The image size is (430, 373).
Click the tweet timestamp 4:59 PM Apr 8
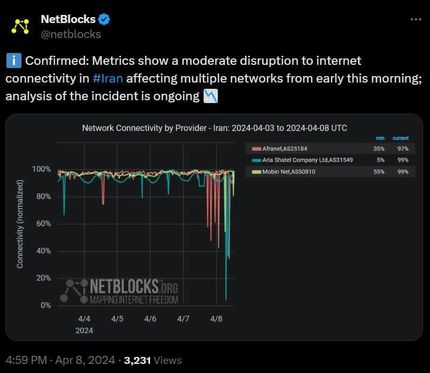60,360
